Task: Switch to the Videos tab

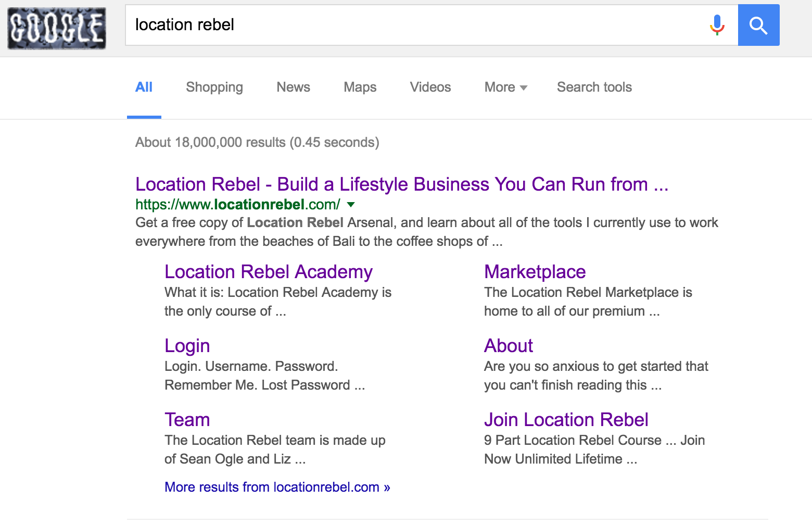Action: (430, 87)
